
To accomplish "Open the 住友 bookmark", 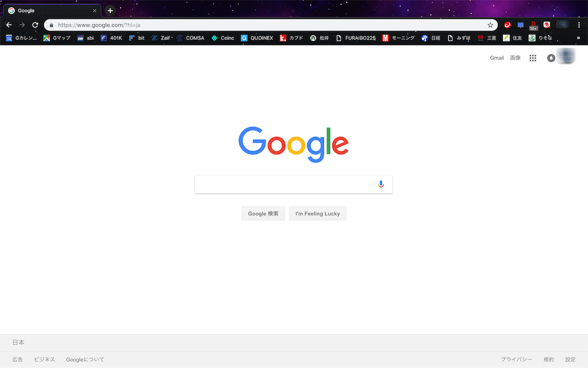I will coord(513,38).
